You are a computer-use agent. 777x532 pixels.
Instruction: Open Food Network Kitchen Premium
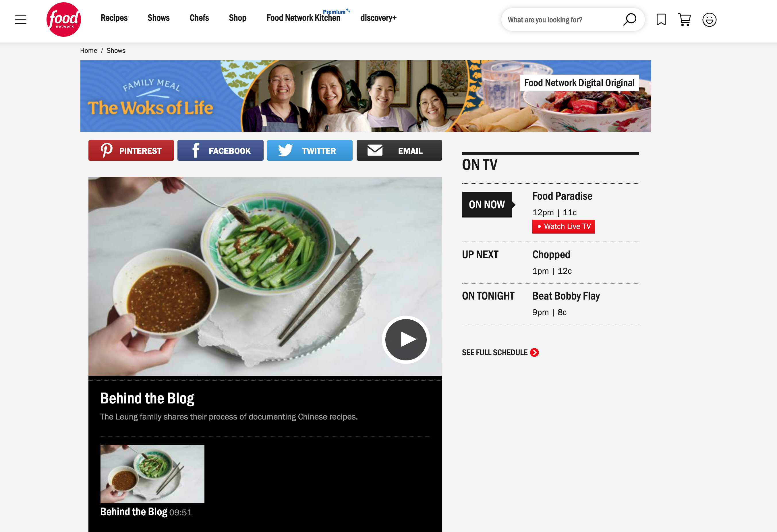click(x=304, y=18)
